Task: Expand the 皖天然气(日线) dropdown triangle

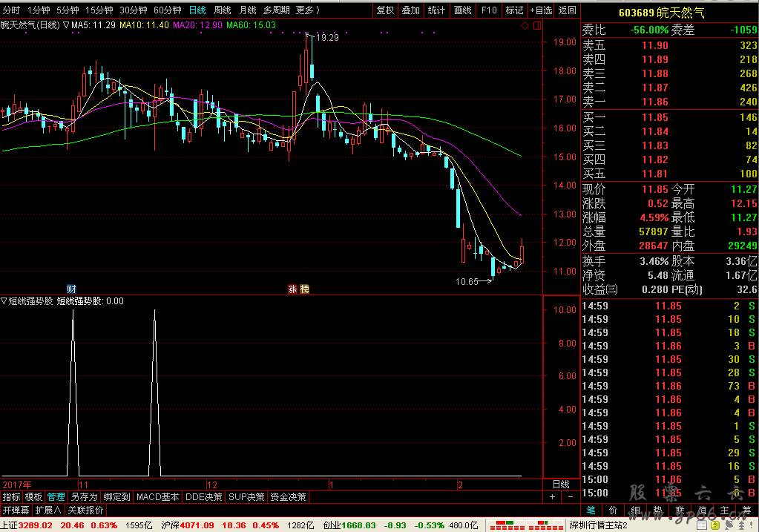Action: pos(66,24)
